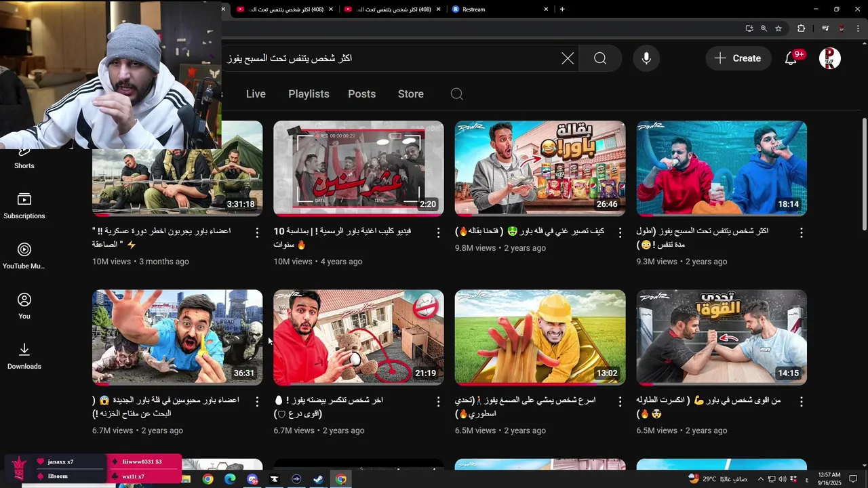Viewport: 868px width, 488px height.
Task: Open the media control icon in Chrome toolbar
Action: [825, 28]
